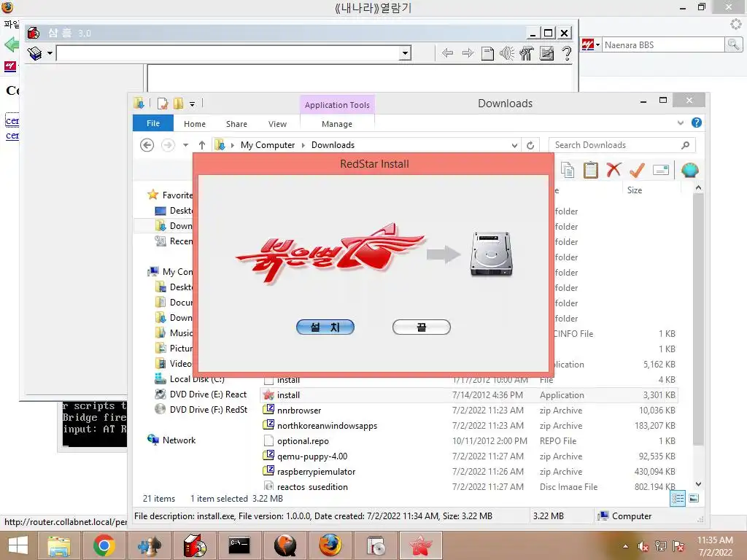Click the Paste clipboard icon

(x=591, y=170)
